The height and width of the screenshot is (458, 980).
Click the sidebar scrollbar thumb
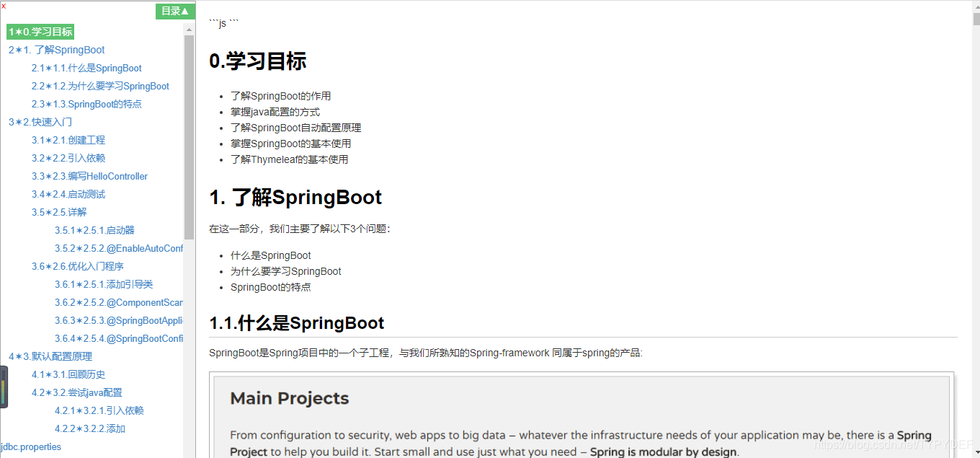pyautogui.click(x=190, y=137)
